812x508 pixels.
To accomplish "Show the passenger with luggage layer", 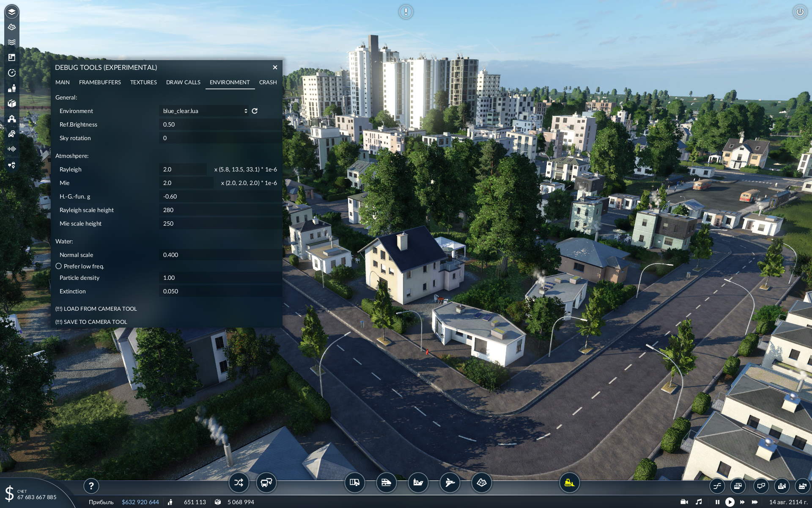I will point(12,88).
